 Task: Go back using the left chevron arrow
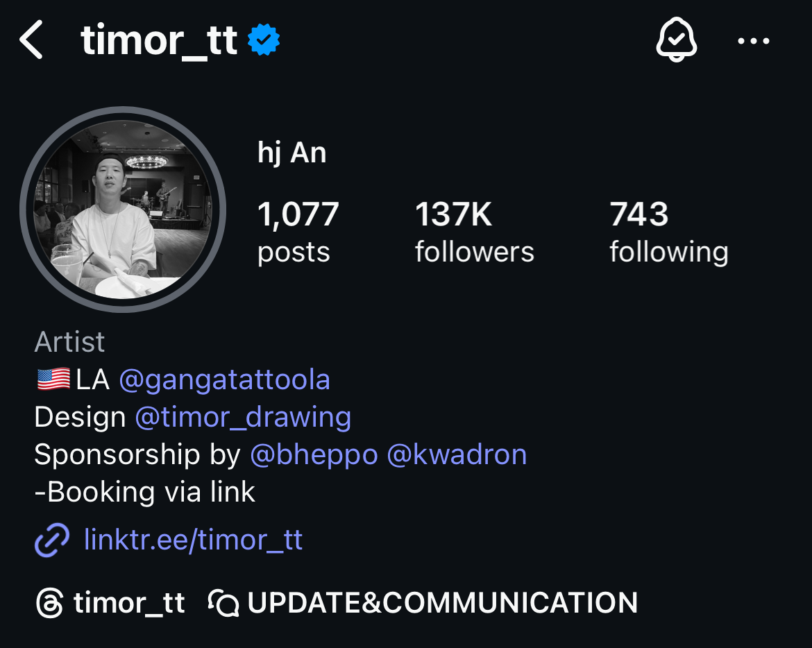31,40
